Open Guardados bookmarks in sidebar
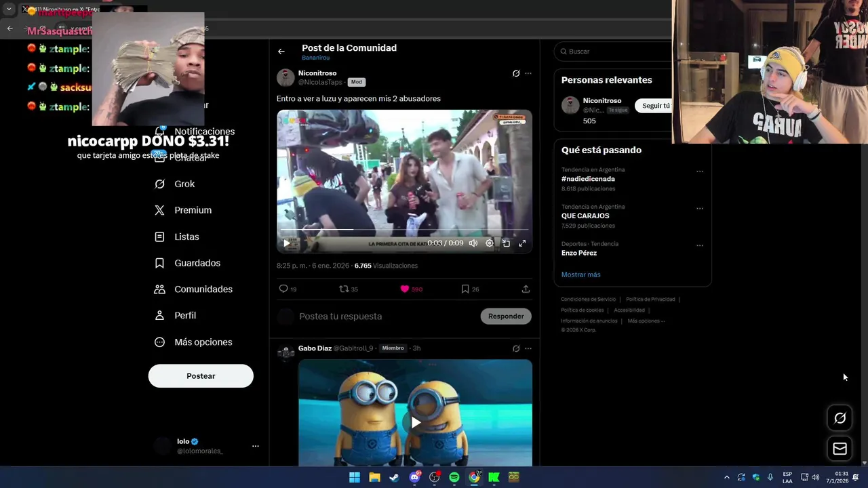This screenshot has width=868, height=488. 187,263
